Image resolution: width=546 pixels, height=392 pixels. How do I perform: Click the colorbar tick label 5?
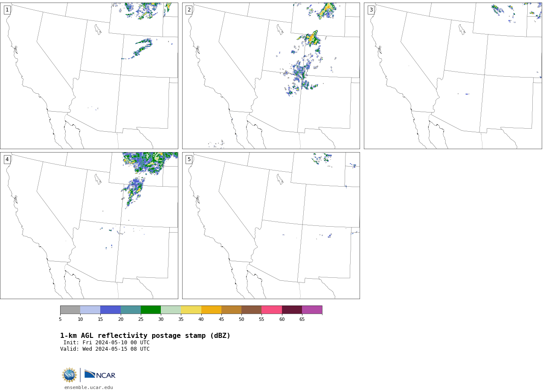click(60, 319)
